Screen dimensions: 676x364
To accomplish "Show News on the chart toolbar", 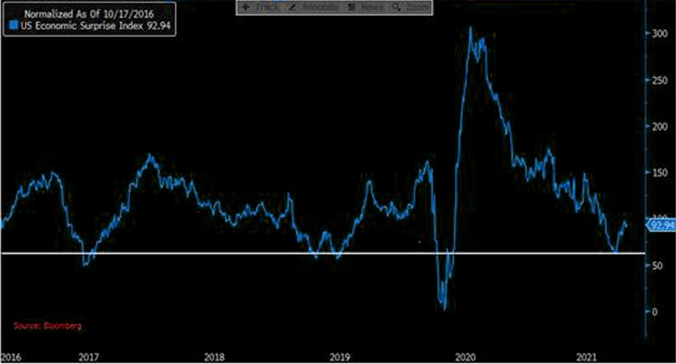I will click(366, 7).
